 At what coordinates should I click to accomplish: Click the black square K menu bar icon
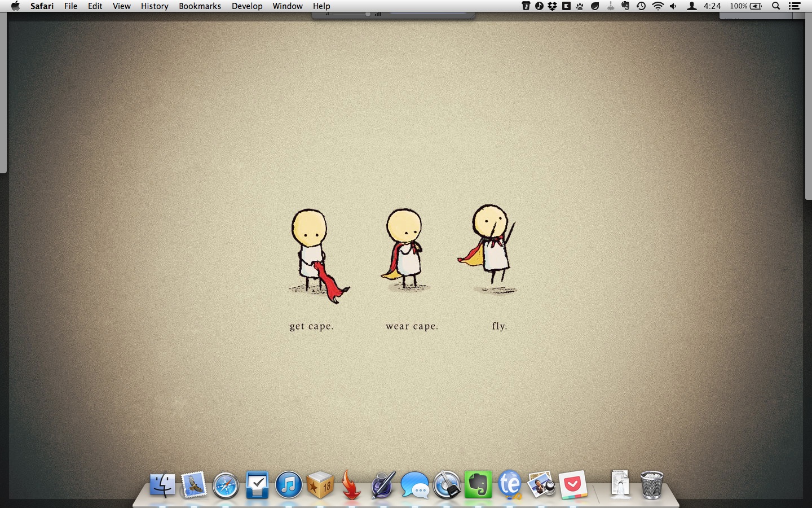coord(566,6)
